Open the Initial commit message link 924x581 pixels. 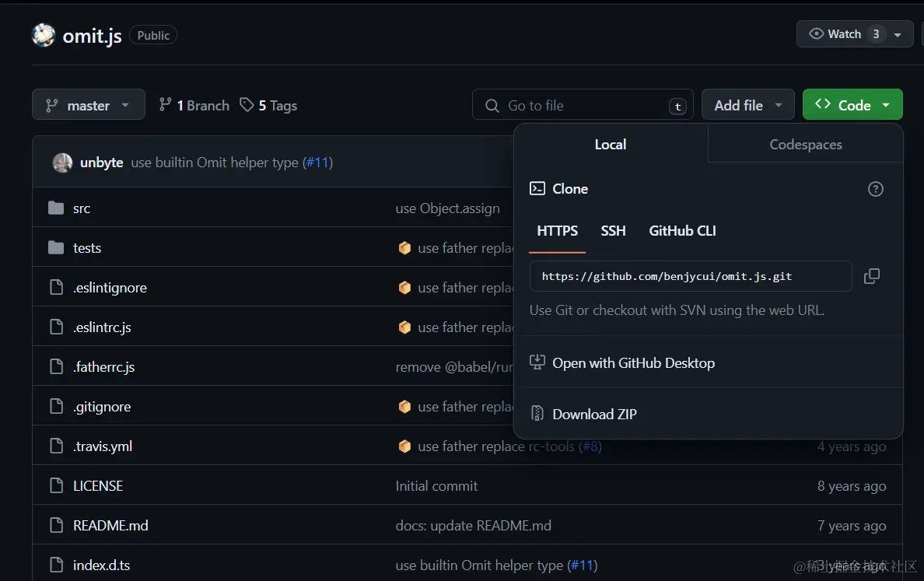436,486
